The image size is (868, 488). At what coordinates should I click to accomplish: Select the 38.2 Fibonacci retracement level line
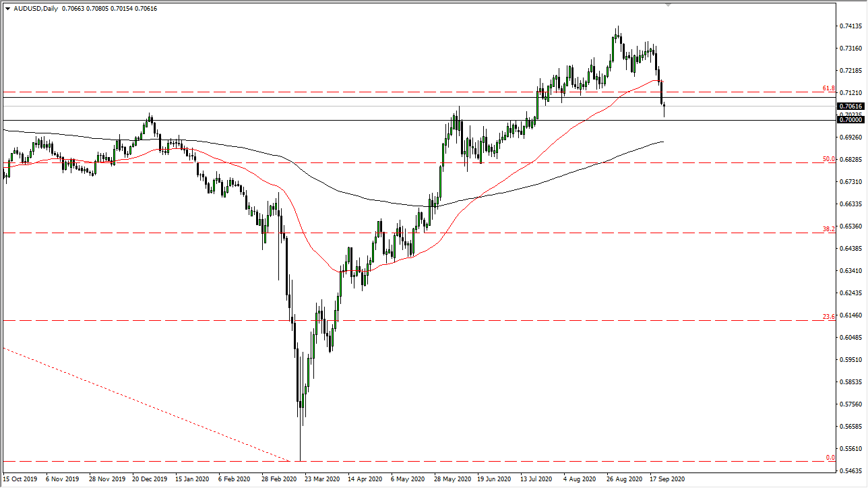404,232
